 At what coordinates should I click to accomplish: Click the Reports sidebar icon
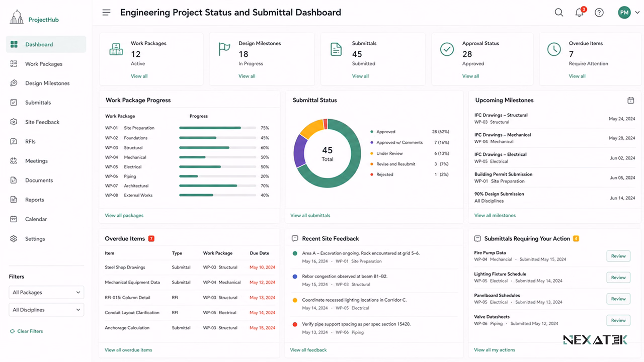tap(14, 200)
